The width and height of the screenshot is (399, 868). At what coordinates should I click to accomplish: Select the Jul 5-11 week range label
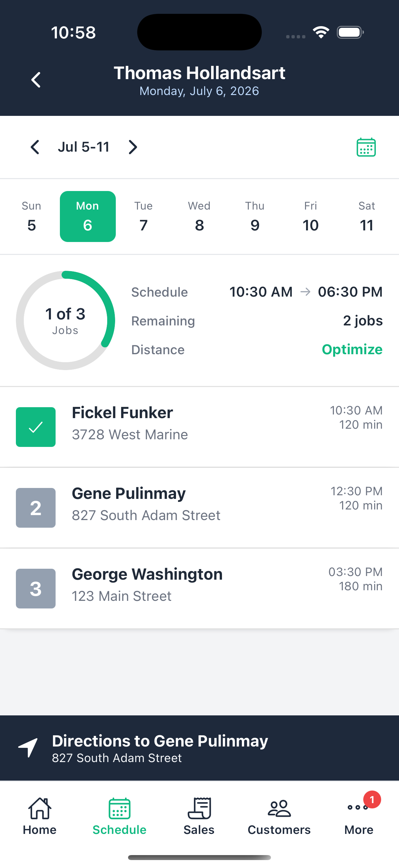(83, 147)
